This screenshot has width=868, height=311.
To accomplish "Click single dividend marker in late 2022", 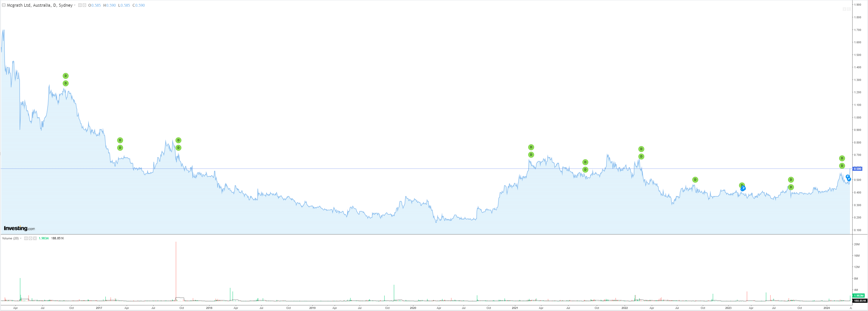I will 695,180.
